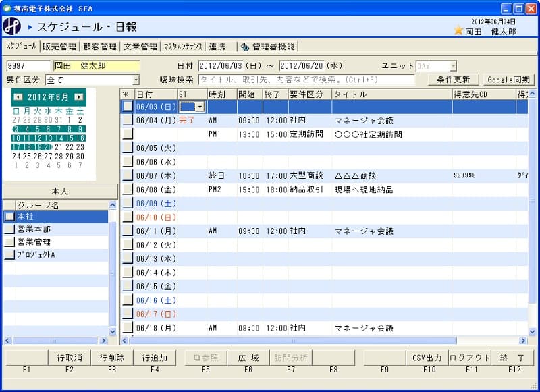Viewport: 540px width, 392px height.
Task: Open the スケジュール tab
Action: pos(21,46)
